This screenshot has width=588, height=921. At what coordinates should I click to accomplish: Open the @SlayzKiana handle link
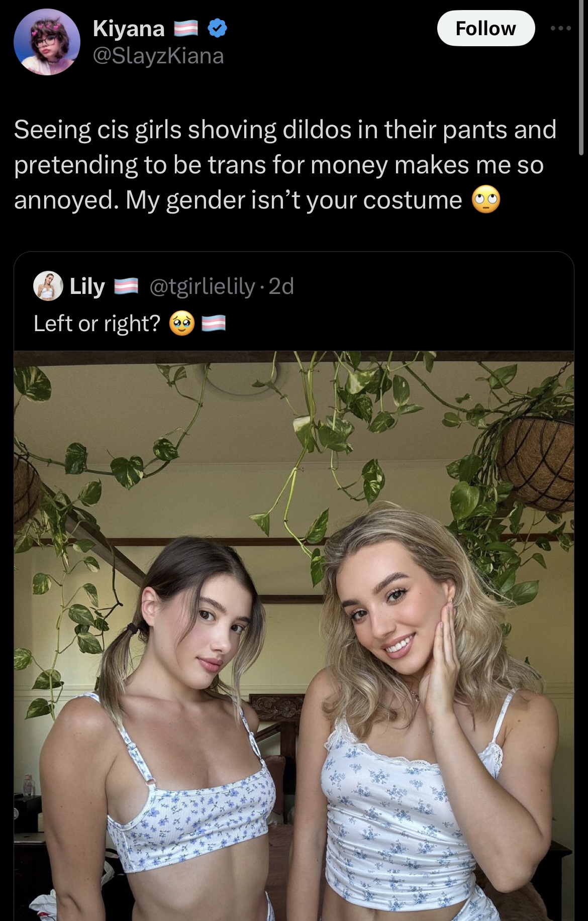tap(158, 55)
